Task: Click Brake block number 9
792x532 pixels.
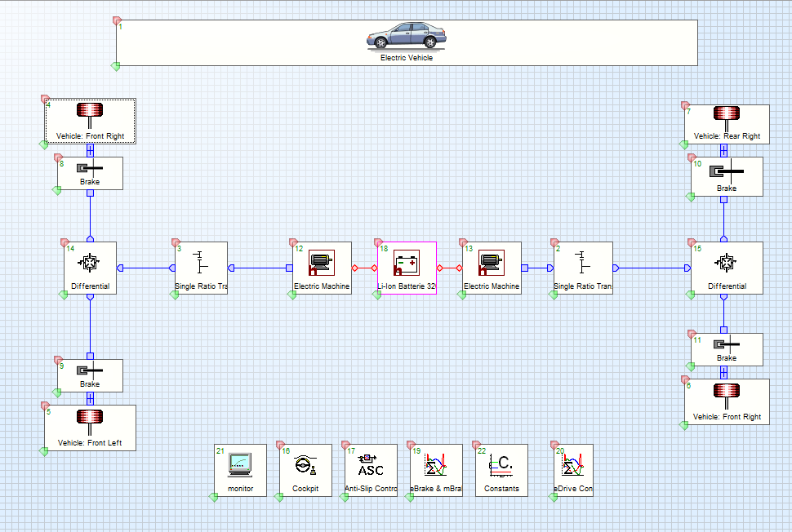Action: 90,375
